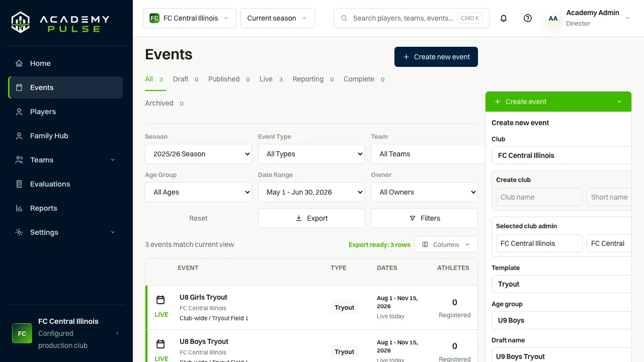Collapse the green Create event panel chevron
644x362 pixels.
(619, 102)
